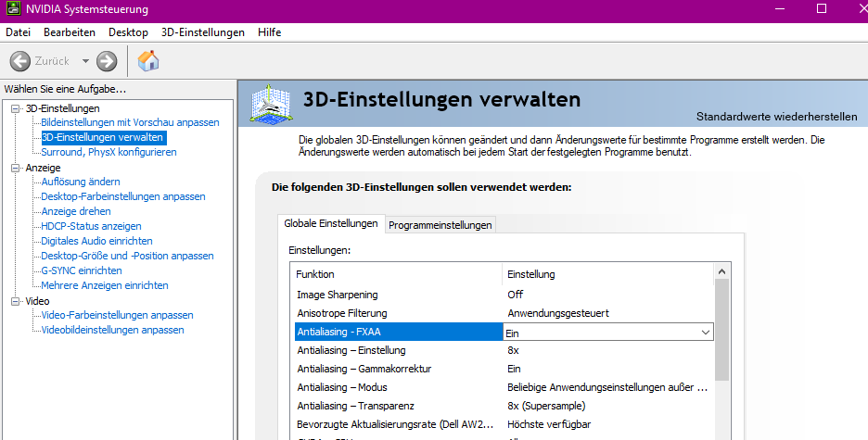Viewport: 868px width, 440px height.
Task: Click the settings list scroll-up arrow
Action: point(721,271)
